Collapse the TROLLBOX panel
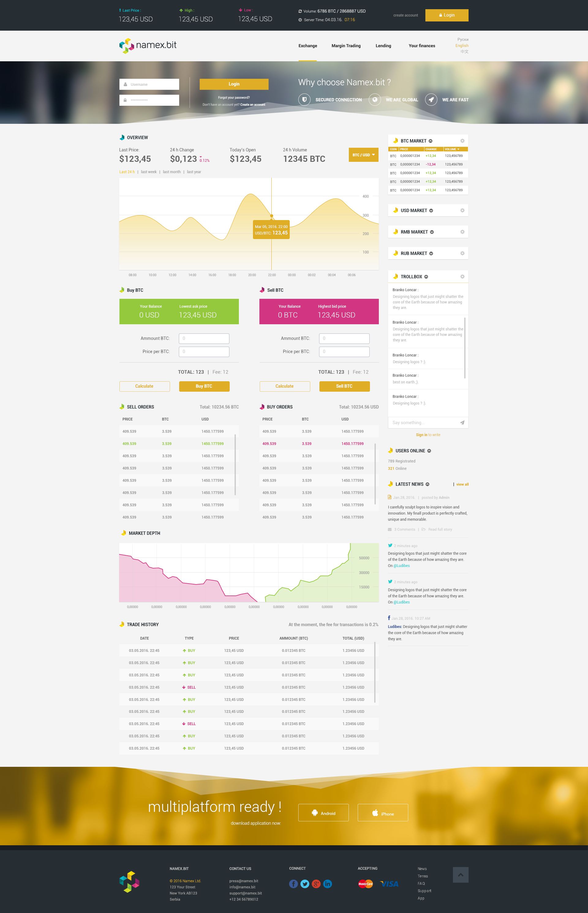The image size is (588, 913). point(426,276)
